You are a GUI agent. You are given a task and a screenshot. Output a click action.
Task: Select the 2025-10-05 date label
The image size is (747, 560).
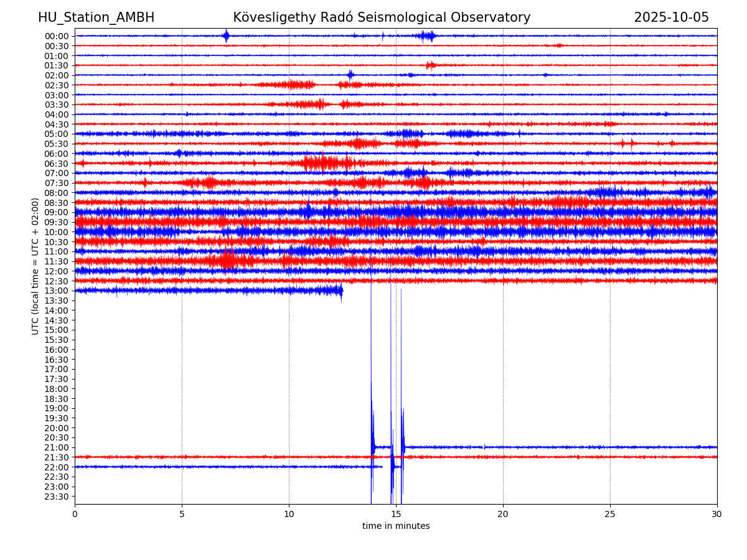(671, 18)
